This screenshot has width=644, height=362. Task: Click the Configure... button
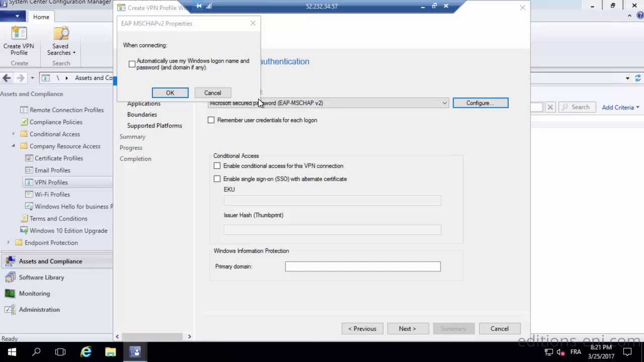point(480,103)
